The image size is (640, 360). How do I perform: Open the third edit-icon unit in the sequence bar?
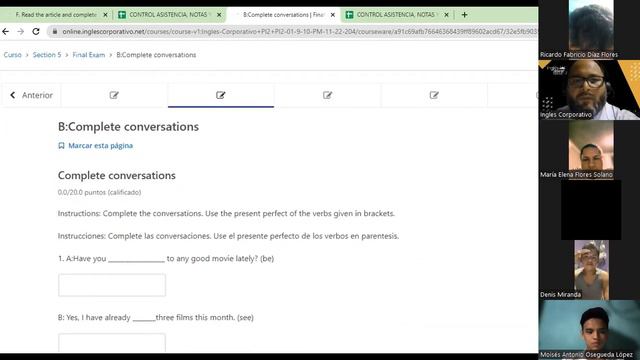point(327,95)
